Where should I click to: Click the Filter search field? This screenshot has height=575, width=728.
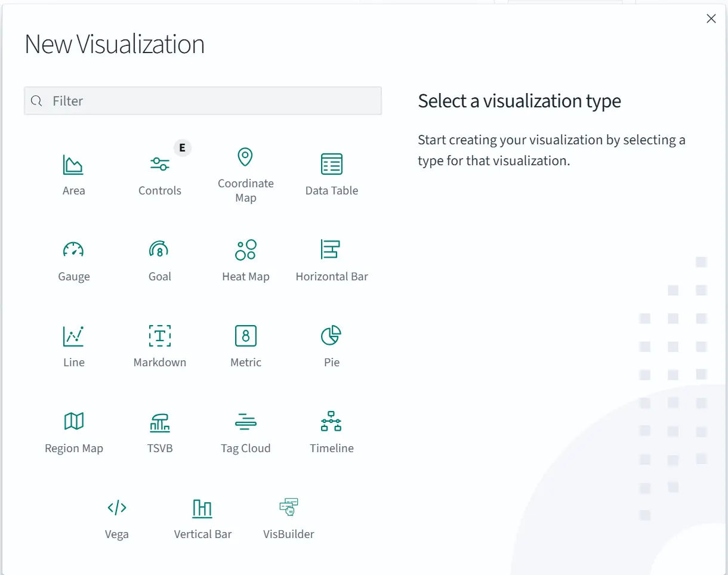pos(202,100)
